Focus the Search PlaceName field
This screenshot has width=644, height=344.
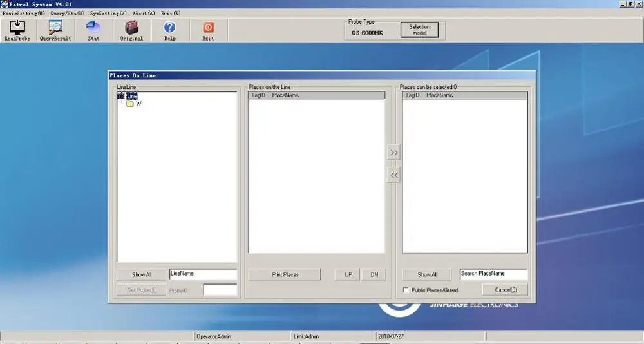point(493,274)
